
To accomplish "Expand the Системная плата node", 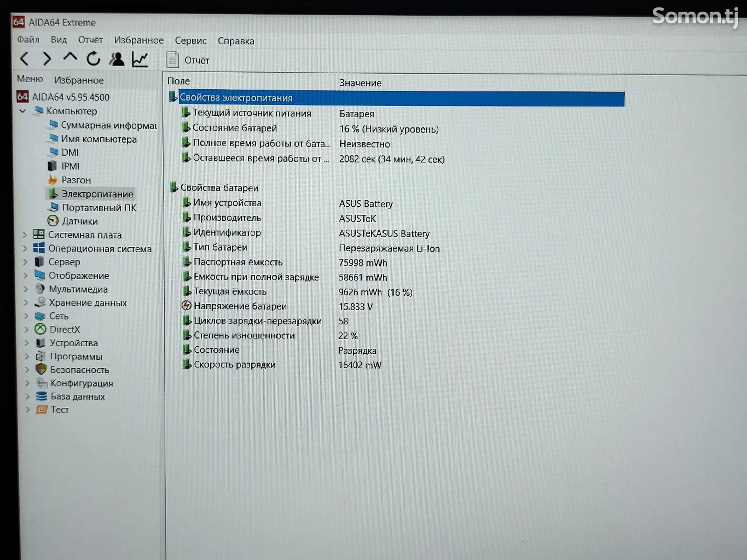I will 25,235.
